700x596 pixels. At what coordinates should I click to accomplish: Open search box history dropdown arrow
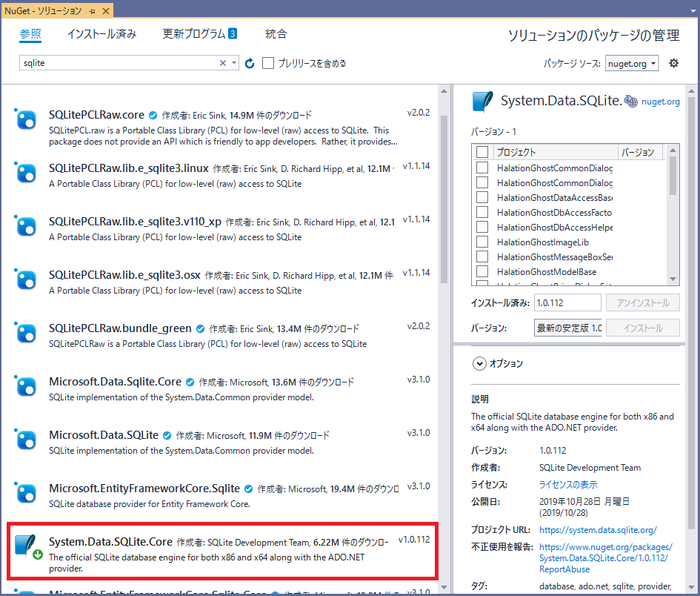click(x=234, y=63)
